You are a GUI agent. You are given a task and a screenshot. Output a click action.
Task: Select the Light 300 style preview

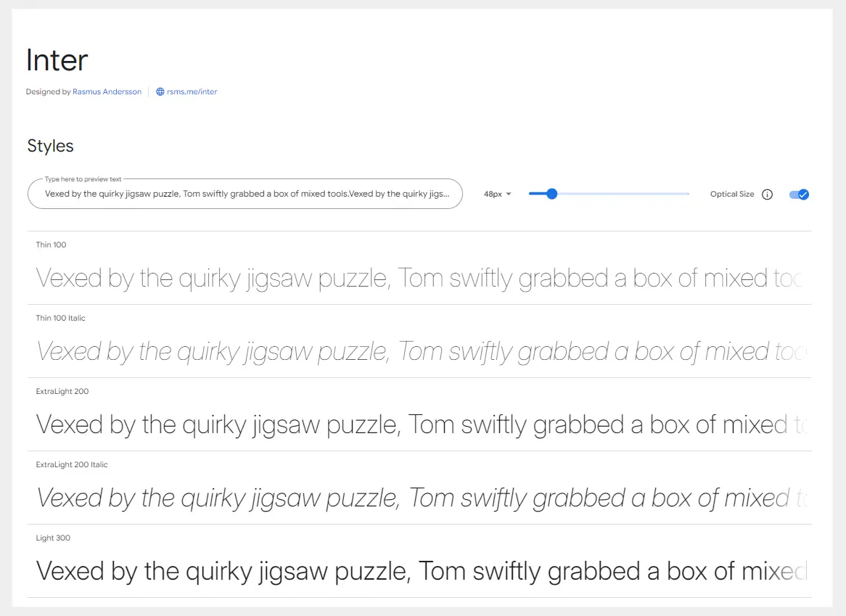click(x=419, y=571)
